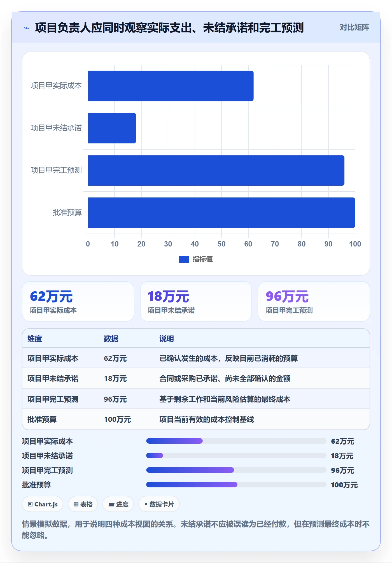Click the footnote text starting 情景模拟数据

(x=196, y=530)
